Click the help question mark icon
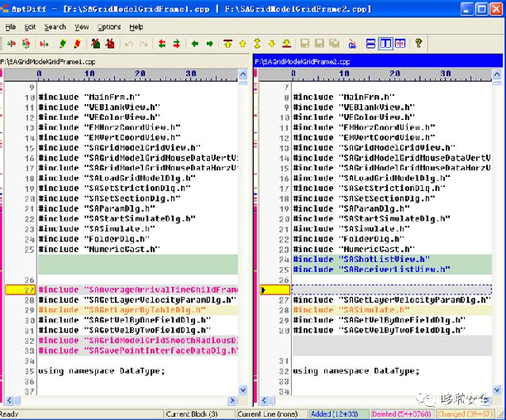Viewport: 506px width, 420px height. click(418, 44)
